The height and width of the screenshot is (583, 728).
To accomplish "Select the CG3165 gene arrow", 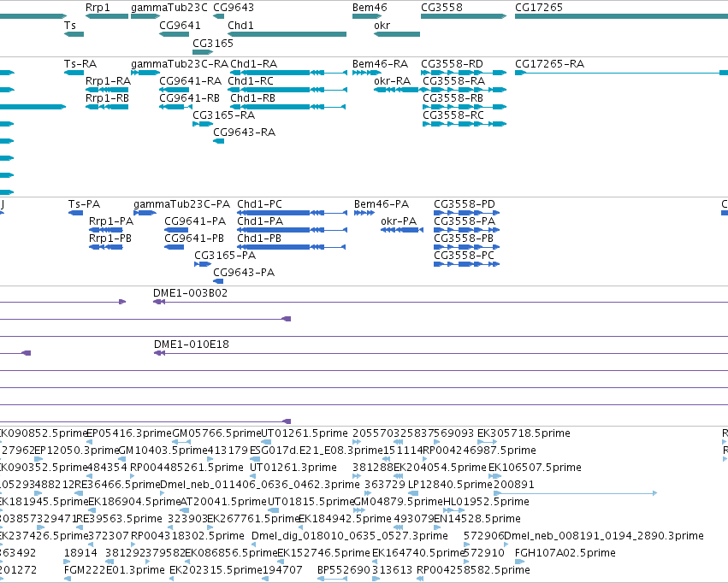I will click(x=203, y=51).
